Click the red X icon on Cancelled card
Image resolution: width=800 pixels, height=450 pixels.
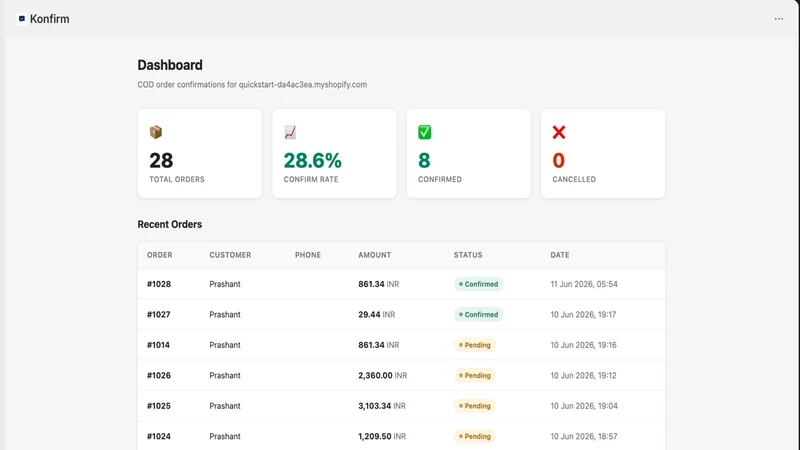click(x=559, y=132)
